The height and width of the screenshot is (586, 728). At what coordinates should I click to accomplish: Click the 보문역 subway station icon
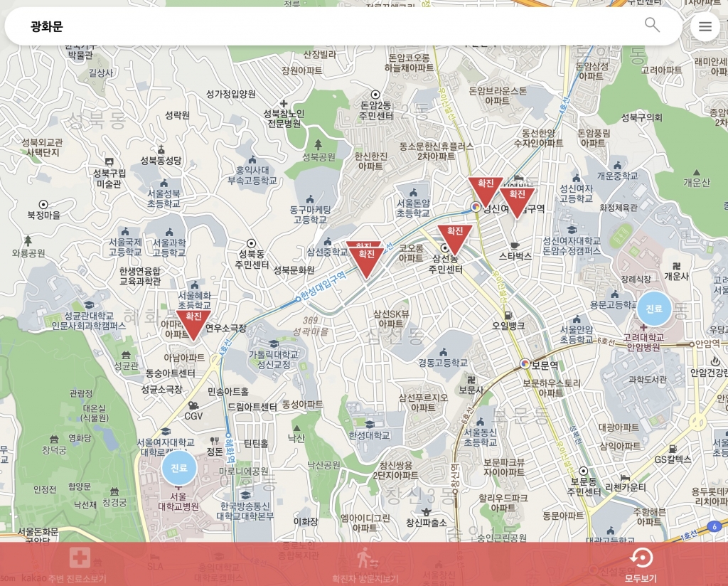525,363
